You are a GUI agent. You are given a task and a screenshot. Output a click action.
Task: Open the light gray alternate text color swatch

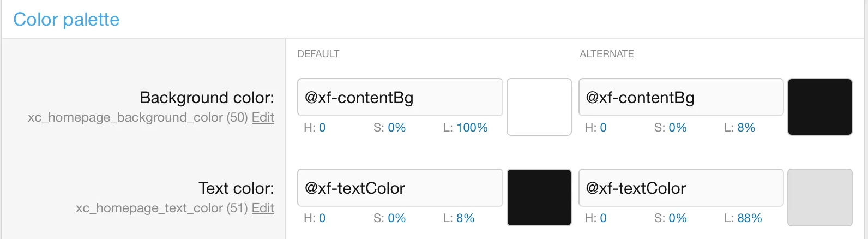819,198
